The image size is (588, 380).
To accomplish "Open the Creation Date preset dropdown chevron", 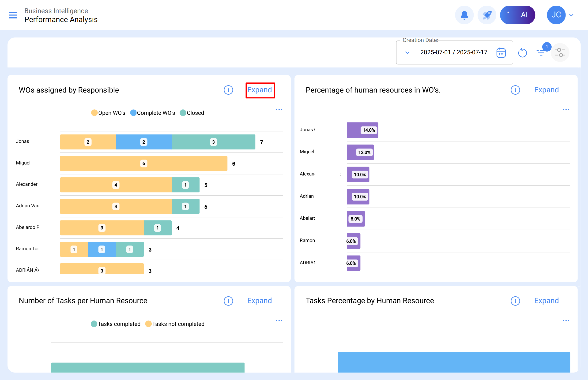I will coord(407,52).
